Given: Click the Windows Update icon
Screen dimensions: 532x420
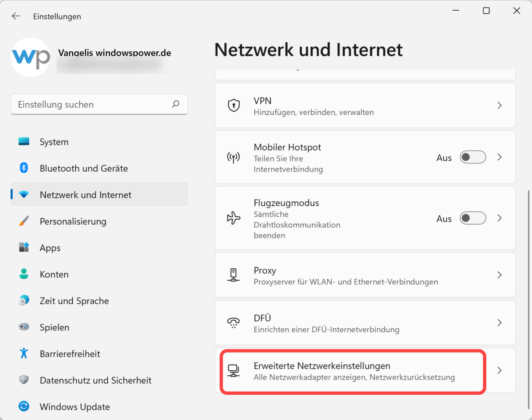Looking at the screenshot, I should coord(23,407).
